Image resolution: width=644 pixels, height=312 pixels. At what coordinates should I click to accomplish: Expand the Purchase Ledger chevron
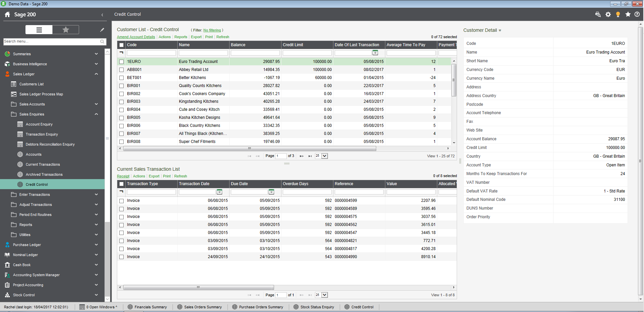96,245
